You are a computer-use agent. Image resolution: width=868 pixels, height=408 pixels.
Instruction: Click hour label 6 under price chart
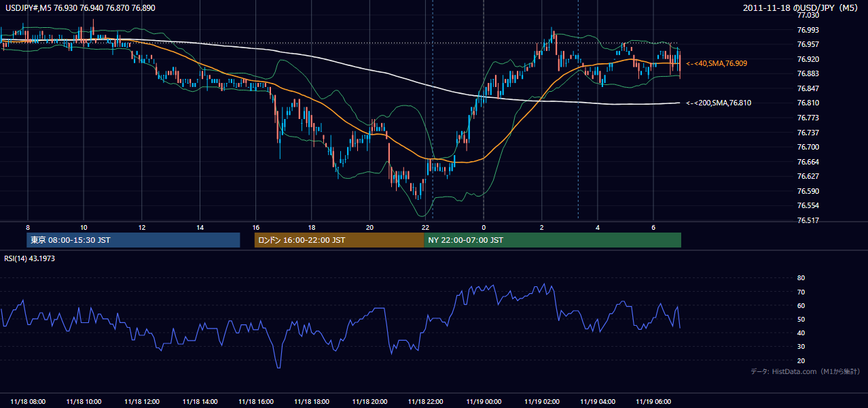(x=653, y=226)
